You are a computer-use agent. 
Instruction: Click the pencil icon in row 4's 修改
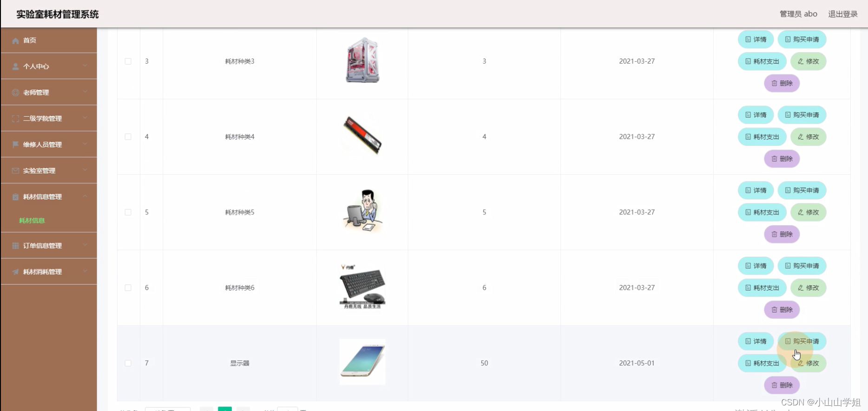point(801,137)
